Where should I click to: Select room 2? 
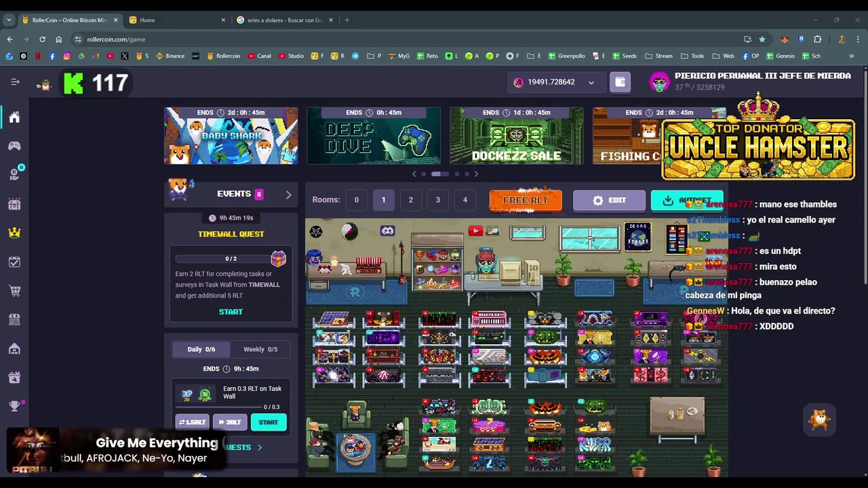pyautogui.click(x=410, y=200)
